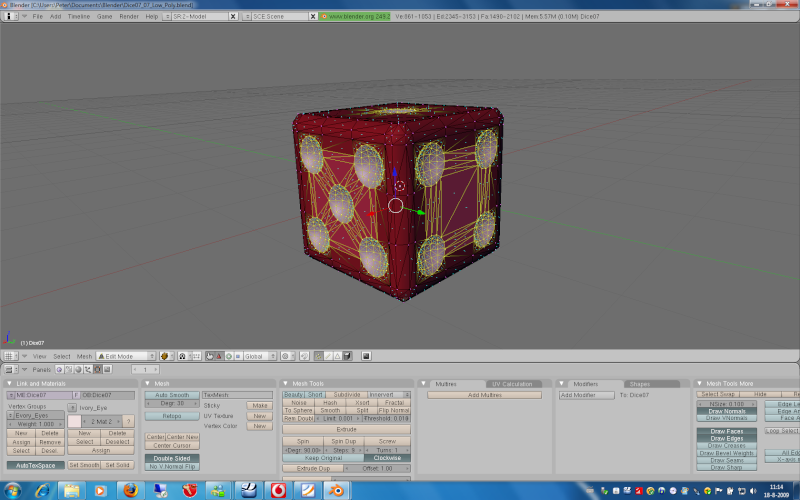Select the translate manipulator triangle icon
The width and height of the screenshot is (800, 500).
(219, 356)
